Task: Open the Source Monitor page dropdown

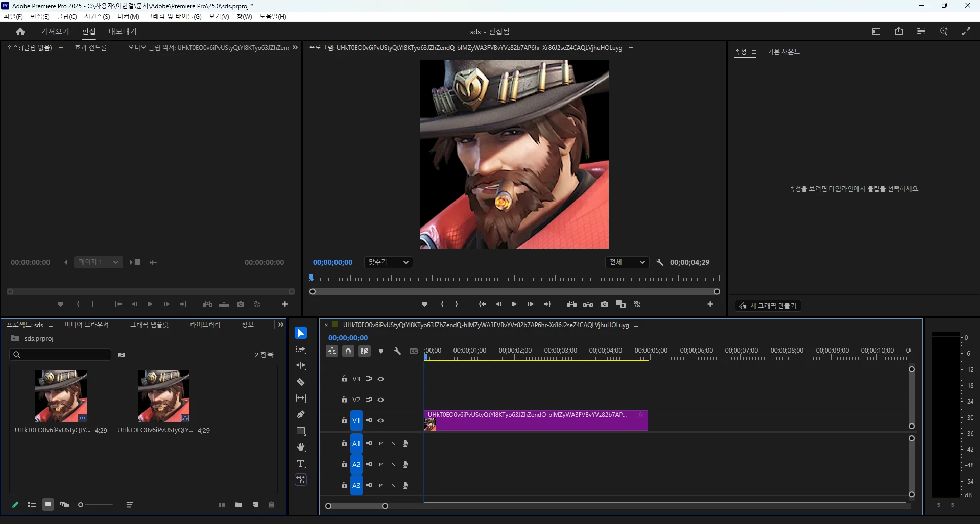Action: [99, 262]
